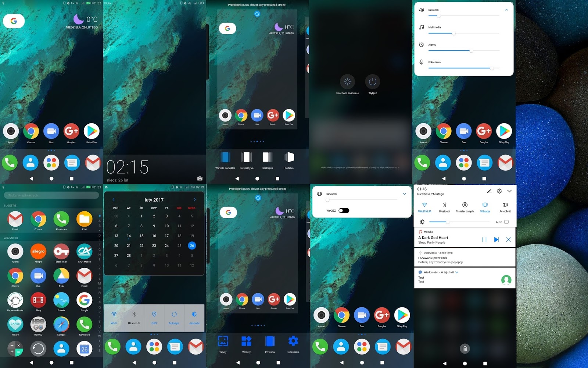This screenshot has width=588, height=368.
Task: Tap the 02:15 lock screen clock
Action: [x=128, y=167]
